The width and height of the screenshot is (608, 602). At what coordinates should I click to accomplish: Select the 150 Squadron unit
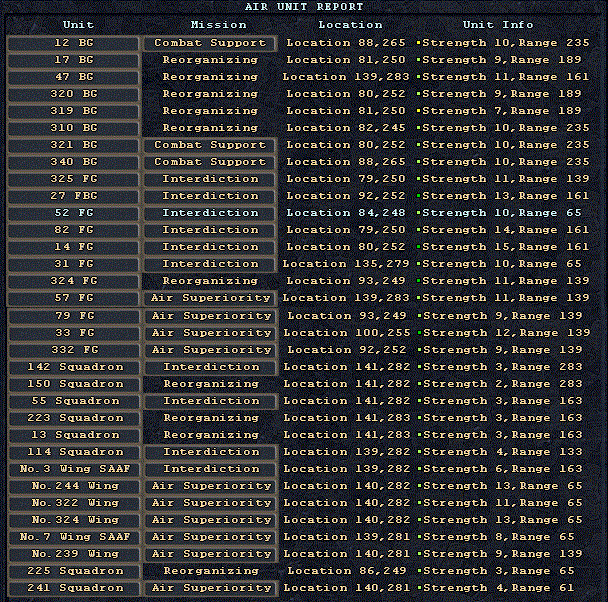coord(74,385)
